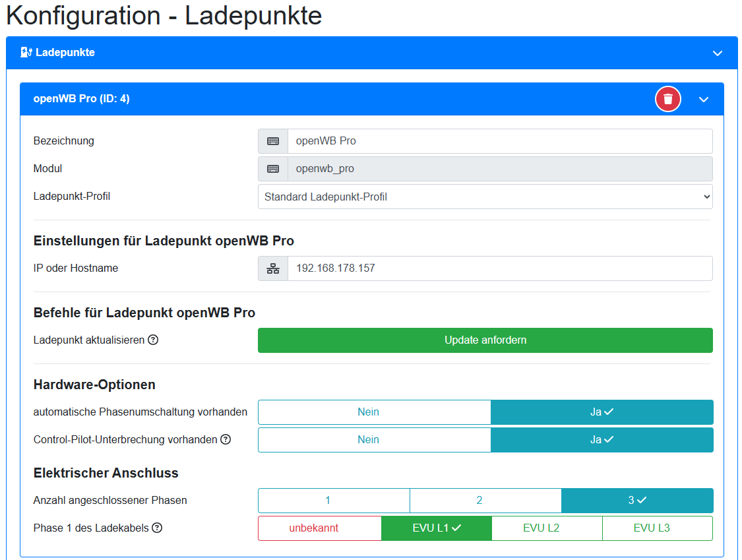The height and width of the screenshot is (560, 742).
Task: Click the Ladepunkte header title
Action: (x=65, y=53)
